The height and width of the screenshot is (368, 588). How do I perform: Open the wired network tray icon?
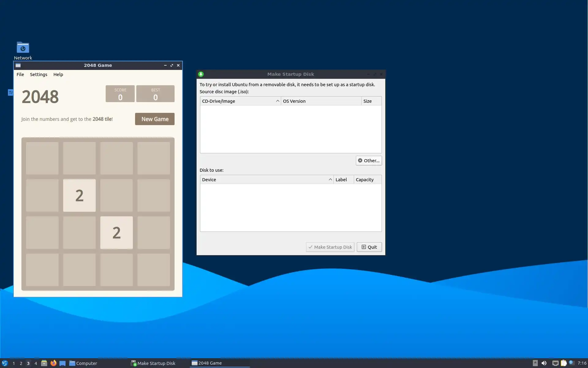point(555,363)
